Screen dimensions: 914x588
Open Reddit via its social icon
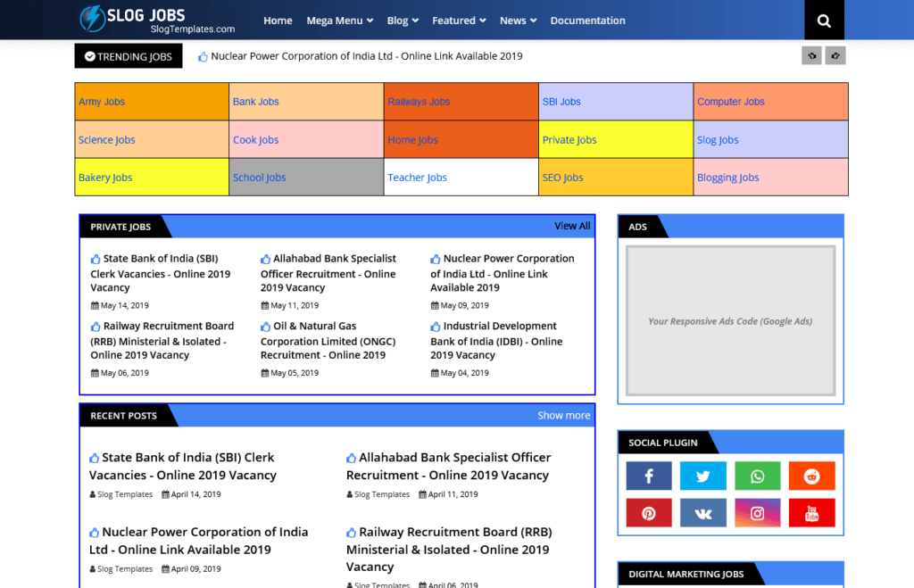coord(811,476)
